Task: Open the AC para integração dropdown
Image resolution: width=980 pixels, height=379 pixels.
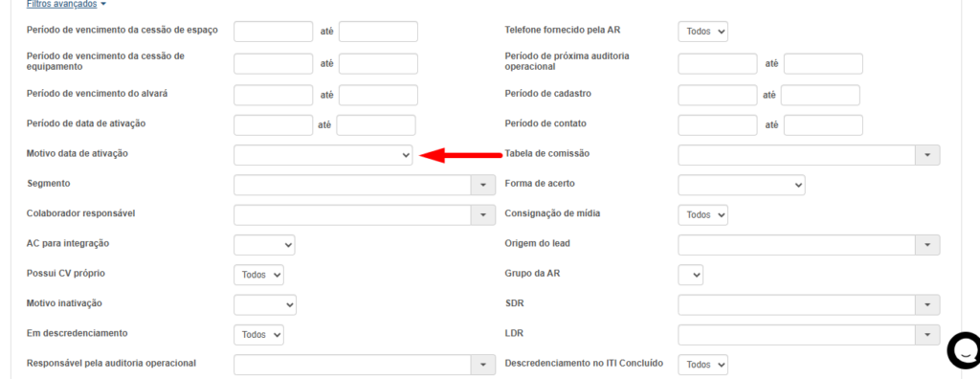Action: coord(264,245)
